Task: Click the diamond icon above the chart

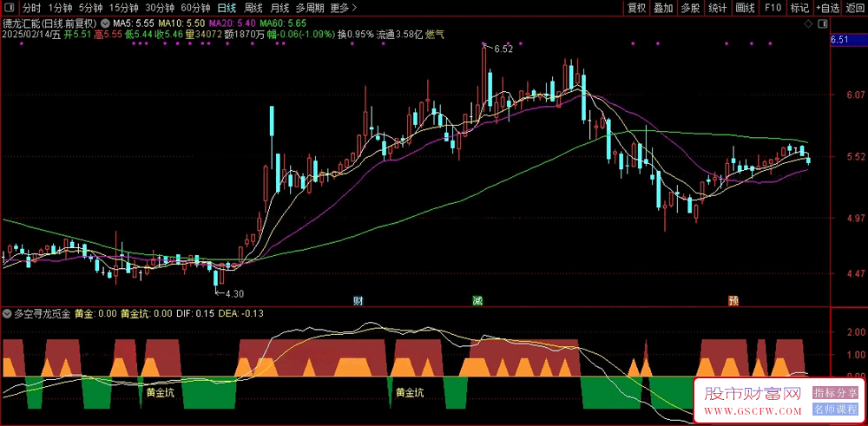Action: (x=808, y=24)
